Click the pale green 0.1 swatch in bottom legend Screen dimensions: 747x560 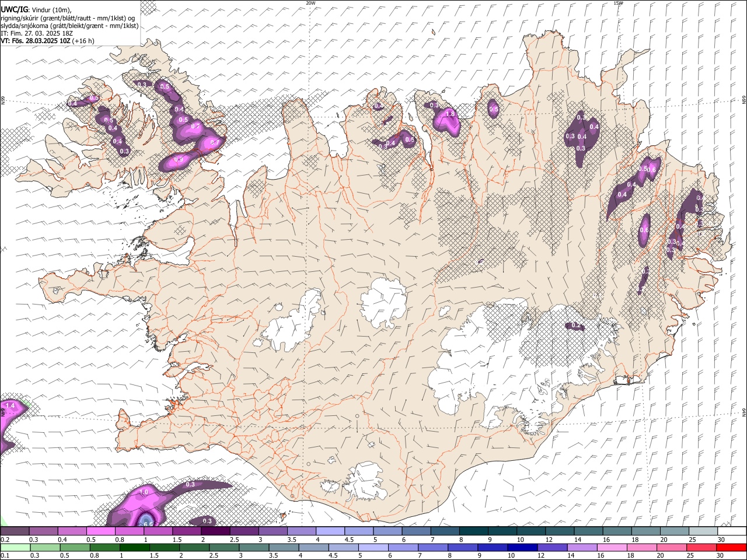point(15,547)
